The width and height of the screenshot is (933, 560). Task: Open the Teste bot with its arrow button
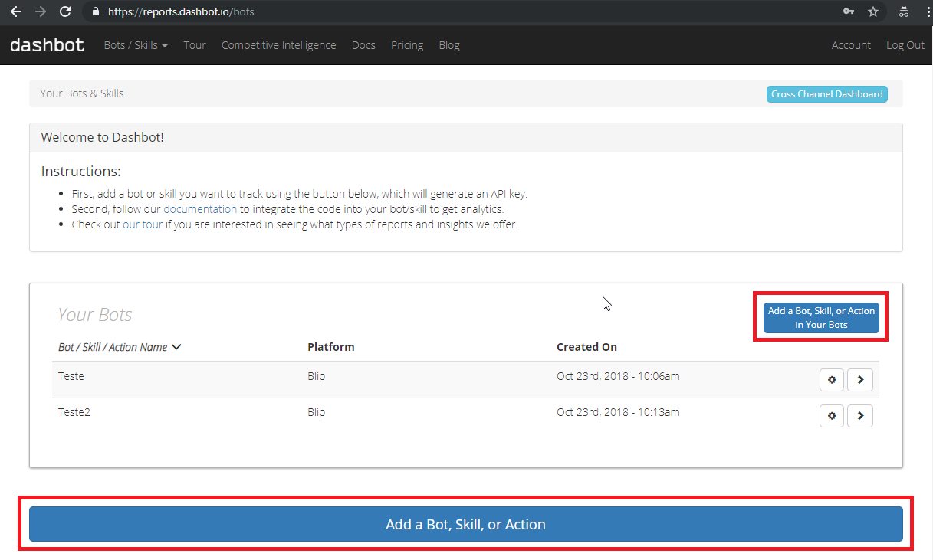click(860, 379)
